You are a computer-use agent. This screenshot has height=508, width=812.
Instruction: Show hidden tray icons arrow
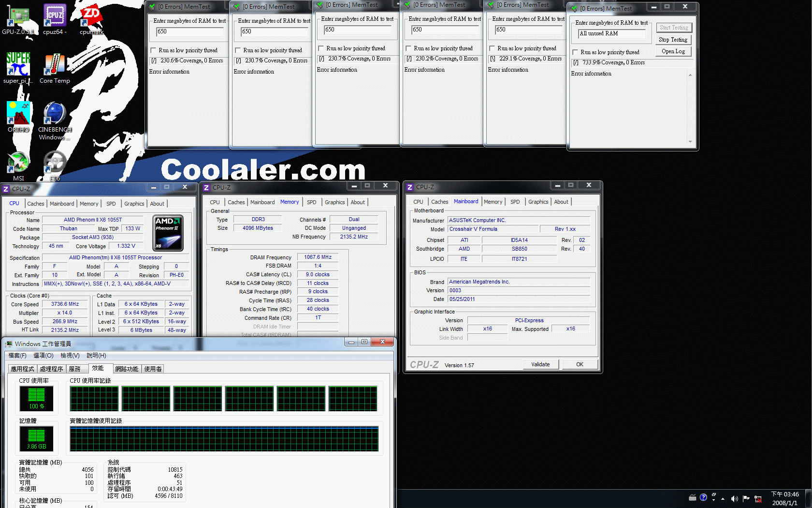coord(723,498)
